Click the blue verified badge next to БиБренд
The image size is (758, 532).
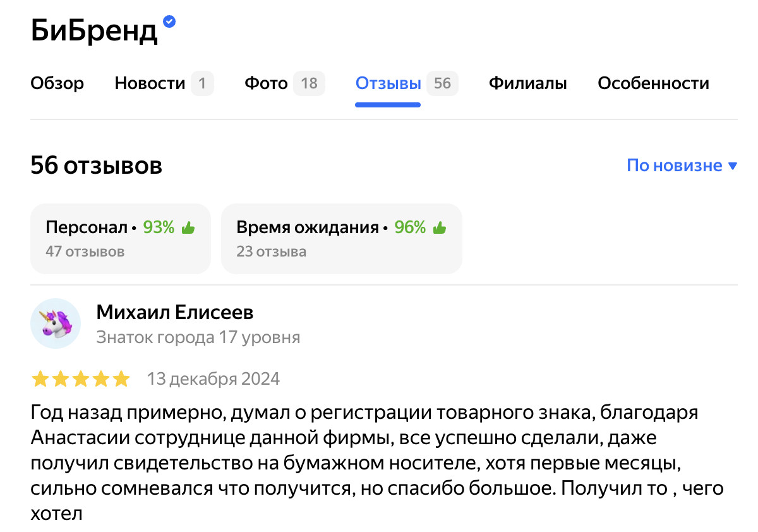169,21
